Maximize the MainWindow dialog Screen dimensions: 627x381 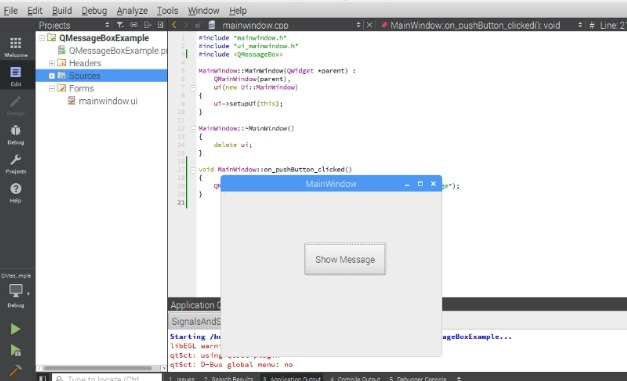click(x=420, y=184)
